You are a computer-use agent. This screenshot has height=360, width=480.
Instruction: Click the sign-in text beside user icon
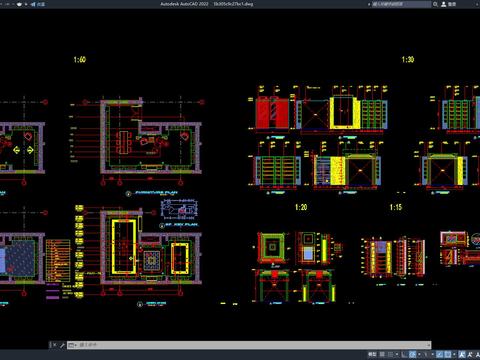(x=452, y=4)
